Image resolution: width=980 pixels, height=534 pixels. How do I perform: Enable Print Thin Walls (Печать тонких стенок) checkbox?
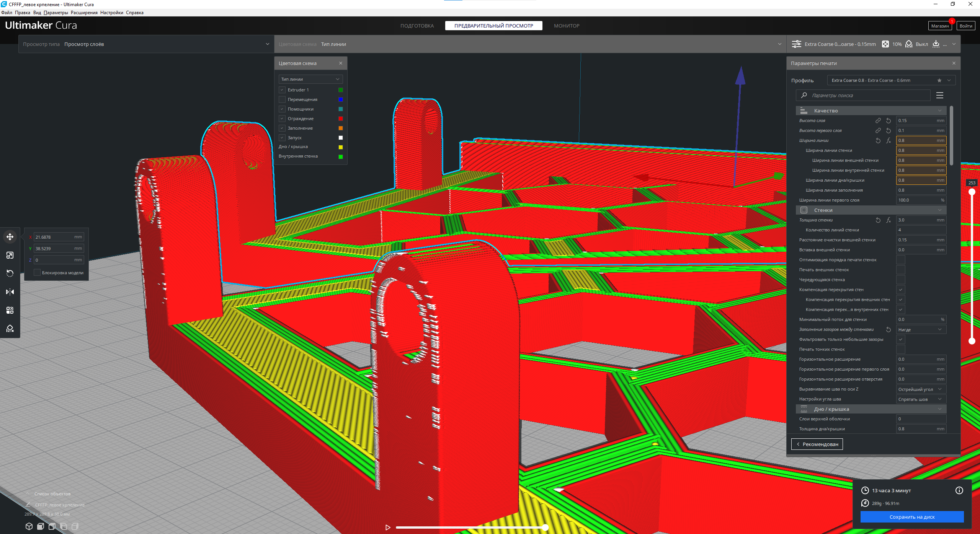[x=901, y=349]
